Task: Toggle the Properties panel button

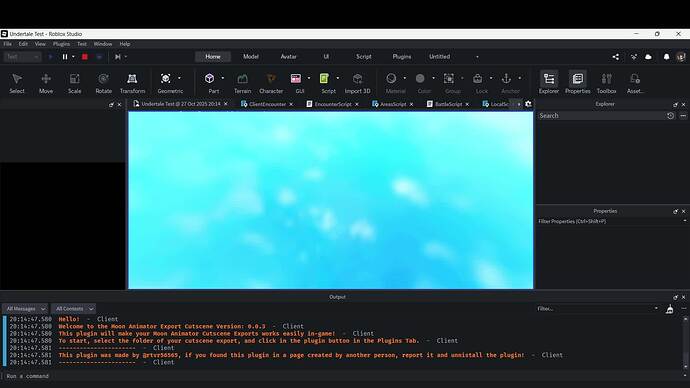Action: (577, 83)
